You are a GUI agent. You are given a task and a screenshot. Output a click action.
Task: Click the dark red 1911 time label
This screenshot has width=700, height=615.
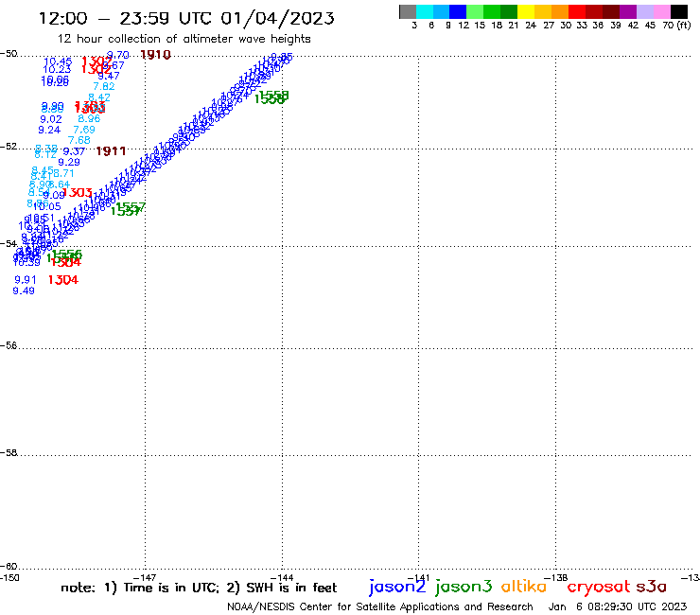click(x=111, y=151)
